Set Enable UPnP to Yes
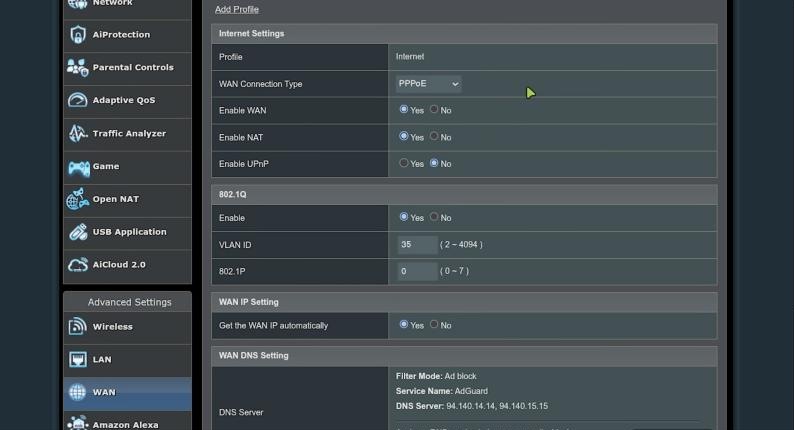Viewport: 794px width, 430px height. 404,163
